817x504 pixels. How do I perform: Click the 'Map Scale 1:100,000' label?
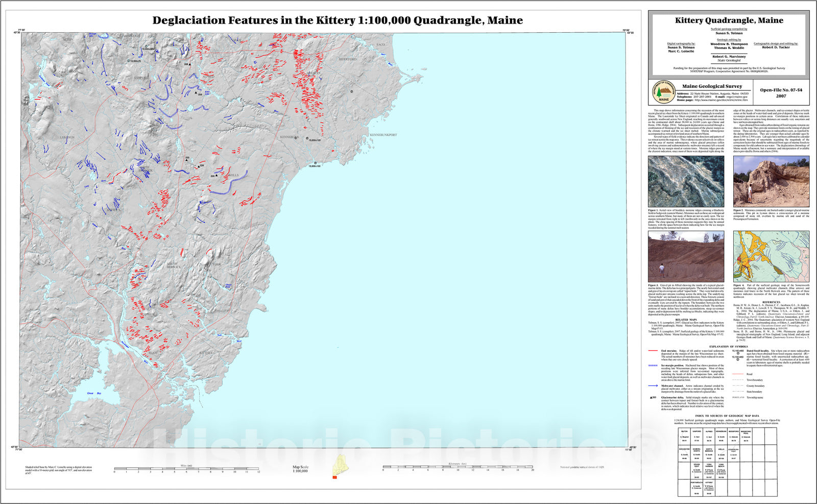[x=300, y=469]
